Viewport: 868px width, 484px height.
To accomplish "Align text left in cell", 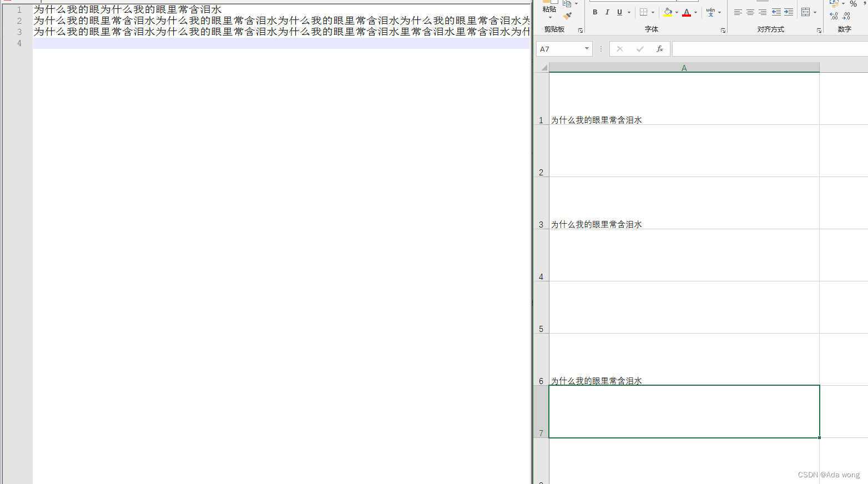I will (x=738, y=12).
